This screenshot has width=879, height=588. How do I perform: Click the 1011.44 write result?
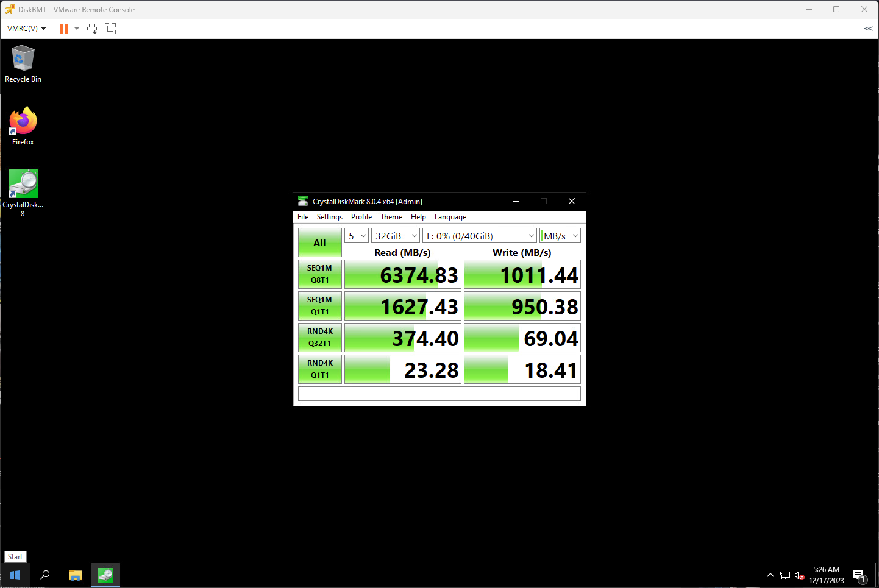pyautogui.click(x=522, y=274)
